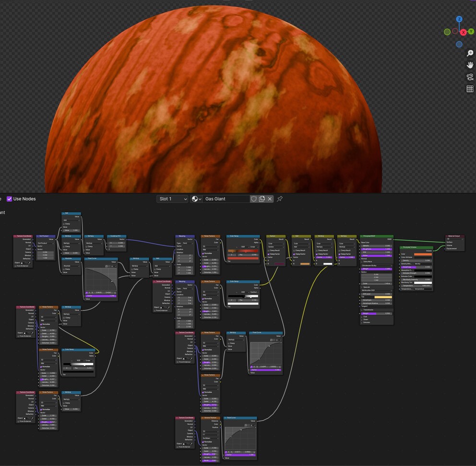Switch perspective/orthographic using the grid icon
Screen dimensions: 476x466
point(470,89)
